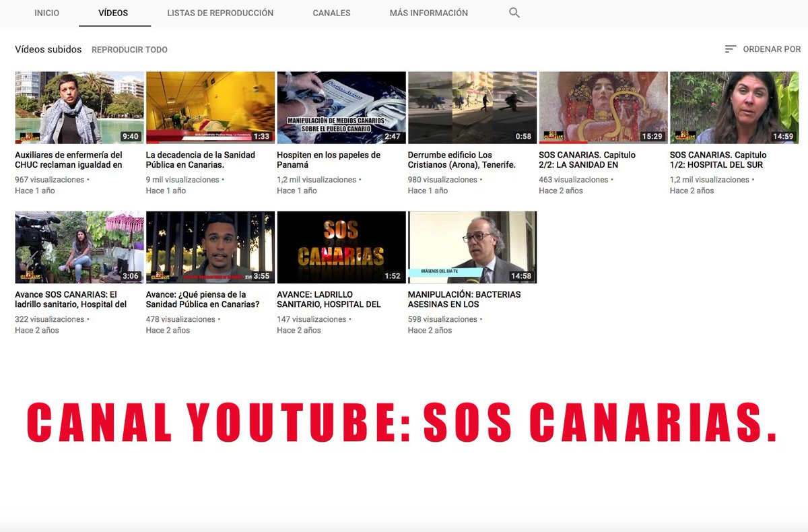Click '463 visualizaciones' text
The width and height of the screenshot is (808, 532).
pos(574,180)
